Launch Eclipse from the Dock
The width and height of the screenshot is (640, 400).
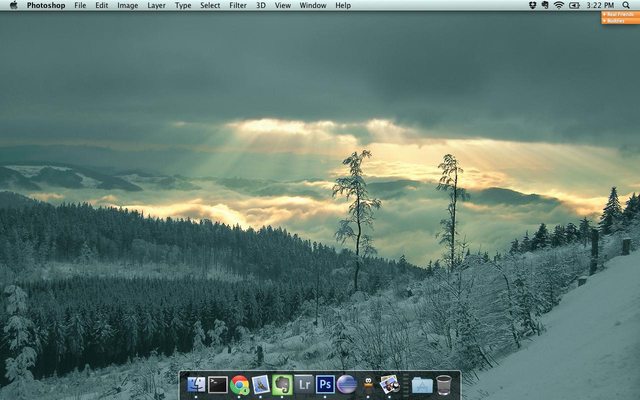pyautogui.click(x=347, y=384)
